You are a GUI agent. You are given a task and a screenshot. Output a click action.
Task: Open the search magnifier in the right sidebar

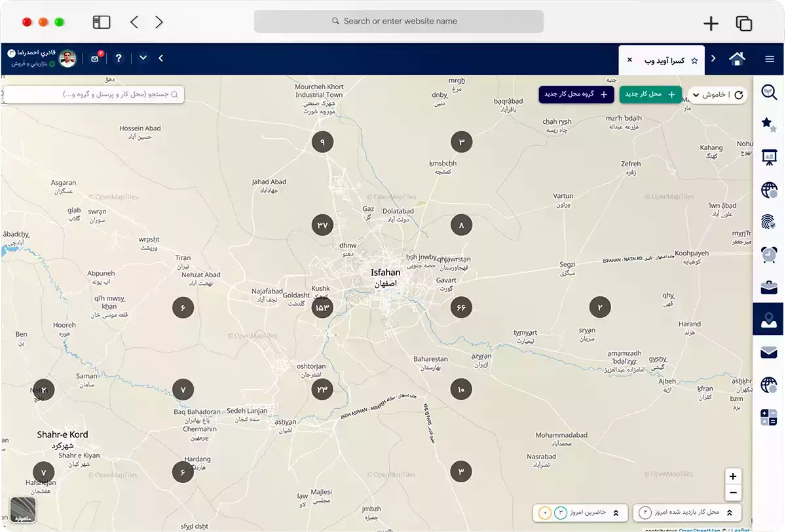click(x=768, y=92)
